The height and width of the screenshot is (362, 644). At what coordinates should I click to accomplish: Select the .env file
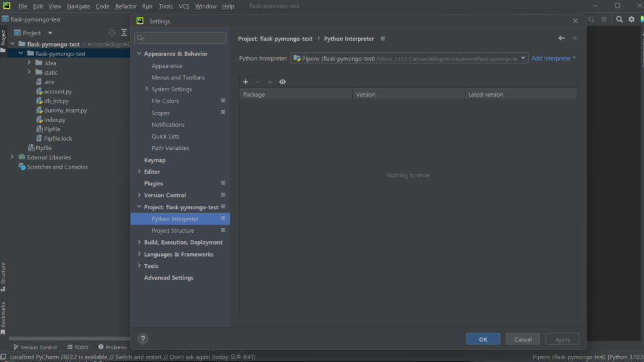49,82
